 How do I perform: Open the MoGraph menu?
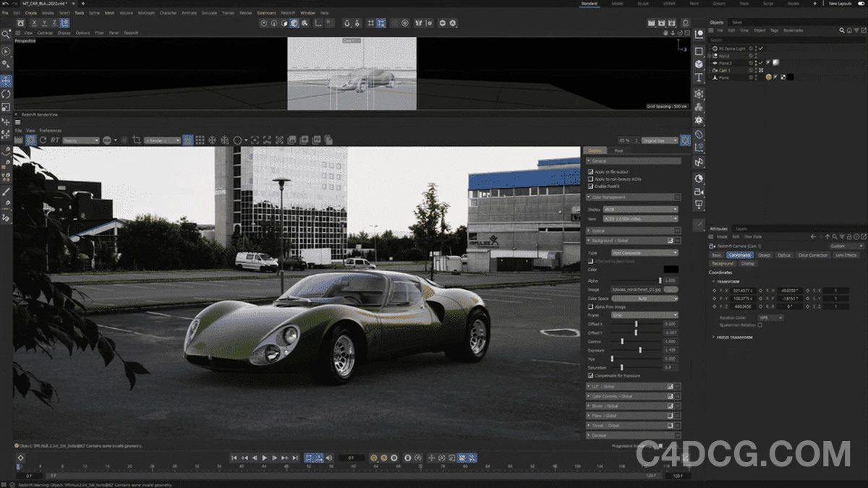click(x=147, y=13)
